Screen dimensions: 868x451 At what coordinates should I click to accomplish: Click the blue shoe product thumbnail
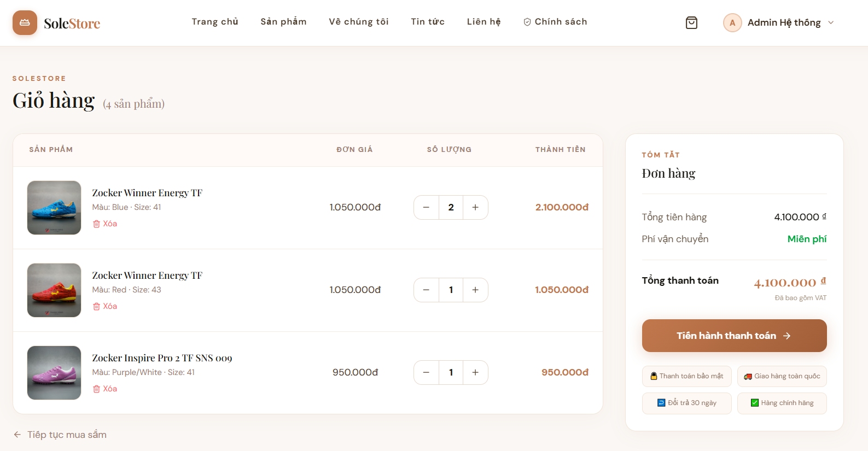54,208
